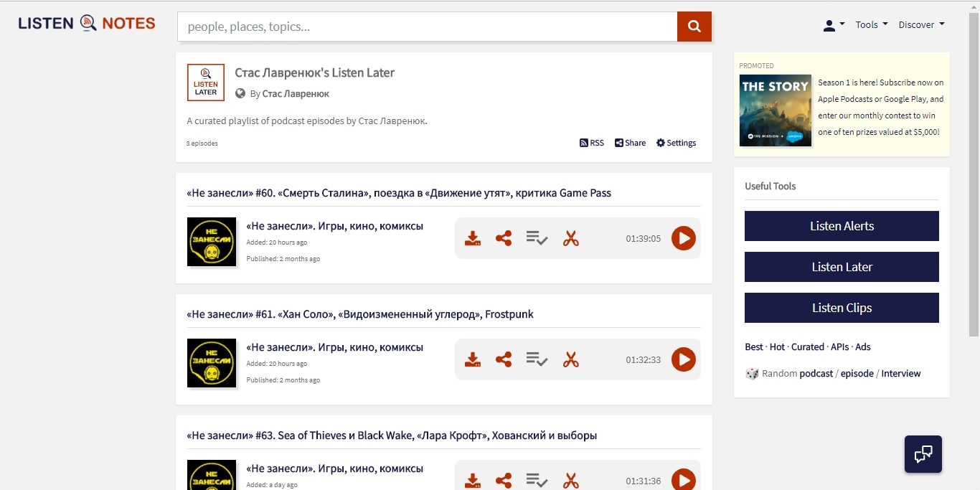The height and width of the screenshot is (490, 980).
Task: Open playlist Settings
Action: coord(676,143)
